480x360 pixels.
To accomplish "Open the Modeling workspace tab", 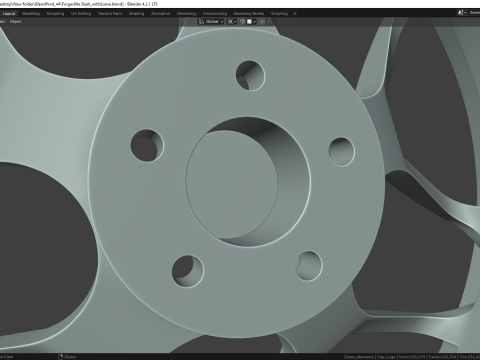I will click(31, 14).
